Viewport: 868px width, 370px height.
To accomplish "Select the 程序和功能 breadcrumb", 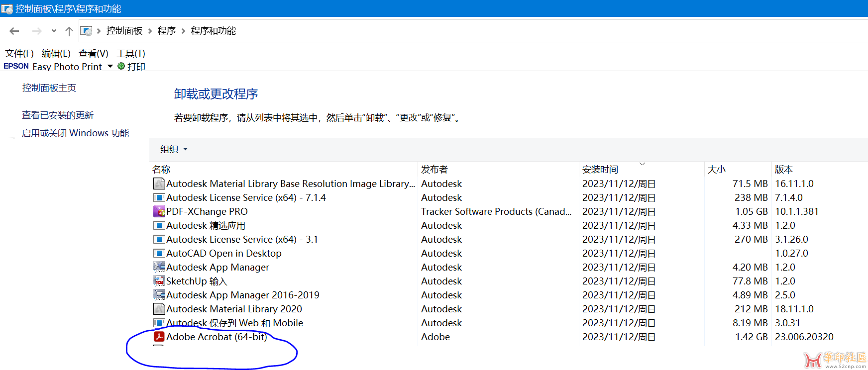I will [x=214, y=31].
